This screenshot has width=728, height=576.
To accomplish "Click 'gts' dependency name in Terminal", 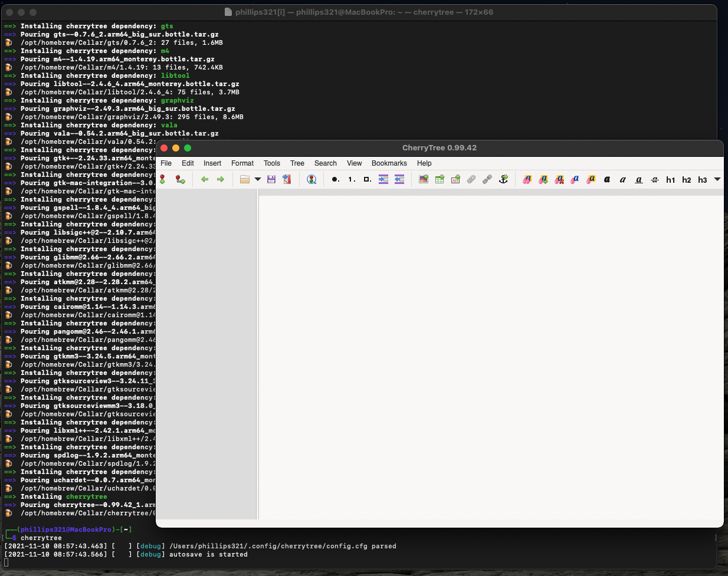I will click(x=167, y=26).
